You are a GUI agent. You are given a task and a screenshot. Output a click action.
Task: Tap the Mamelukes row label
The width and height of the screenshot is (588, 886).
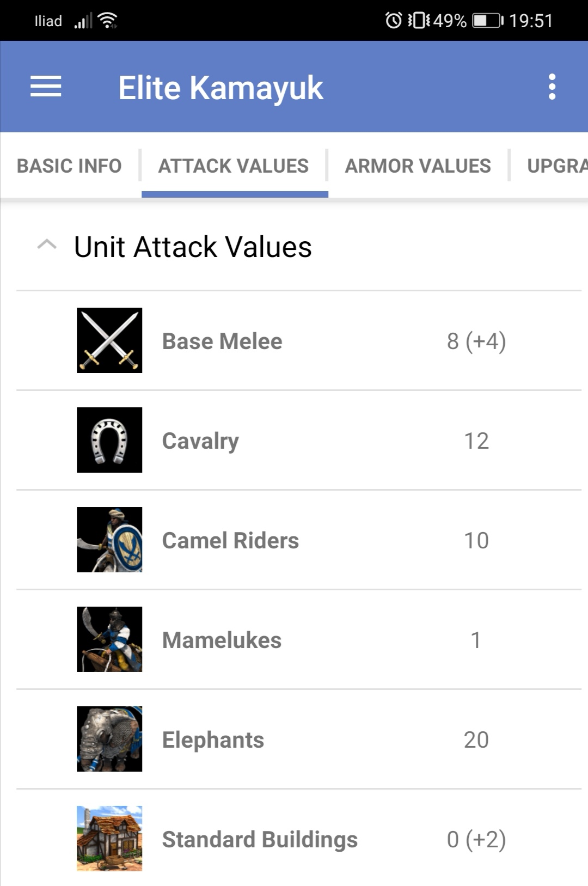(222, 640)
